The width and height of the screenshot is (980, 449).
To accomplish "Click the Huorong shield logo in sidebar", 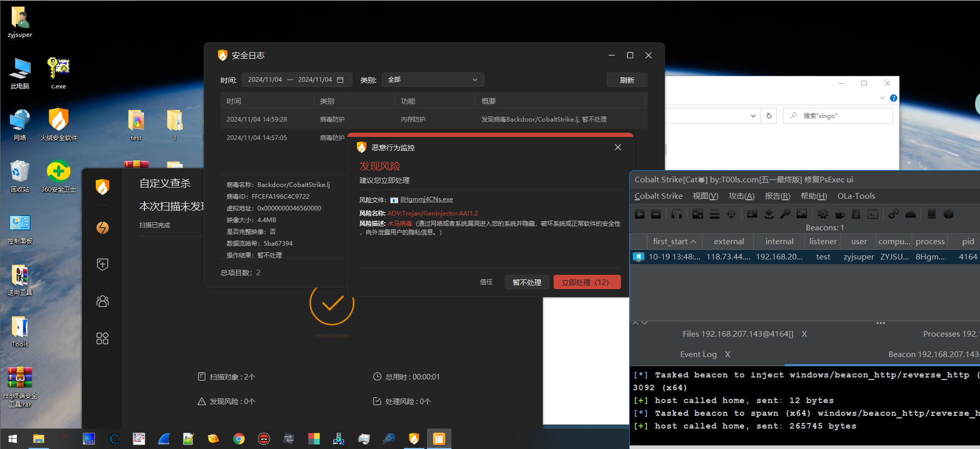I will 103,187.
